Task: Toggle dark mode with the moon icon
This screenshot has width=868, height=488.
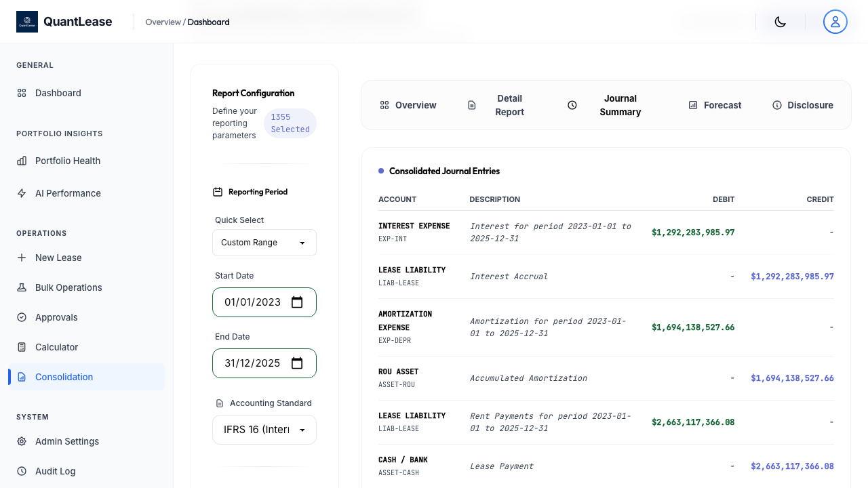Action: pyautogui.click(x=780, y=21)
